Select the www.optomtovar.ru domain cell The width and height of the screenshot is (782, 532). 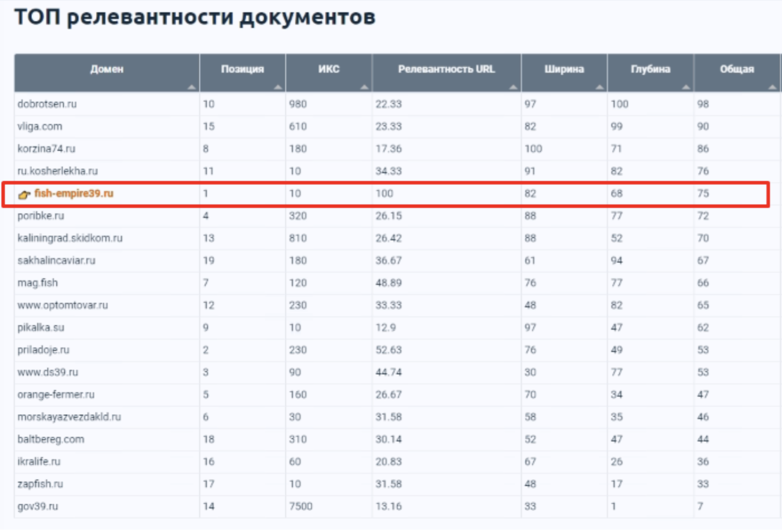107,305
